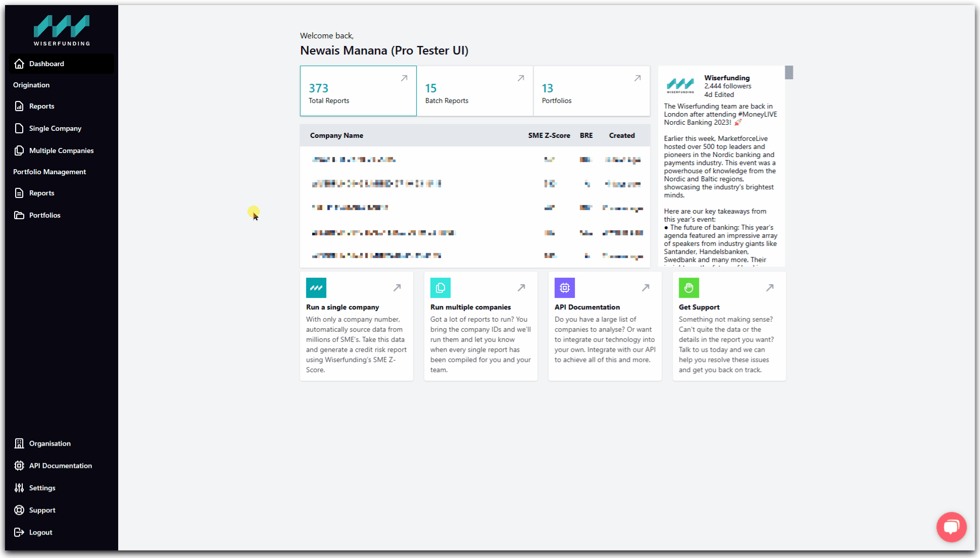The height and width of the screenshot is (558, 980).
Task: Click the Multiple Companies copy icon
Action: point(19,150)
